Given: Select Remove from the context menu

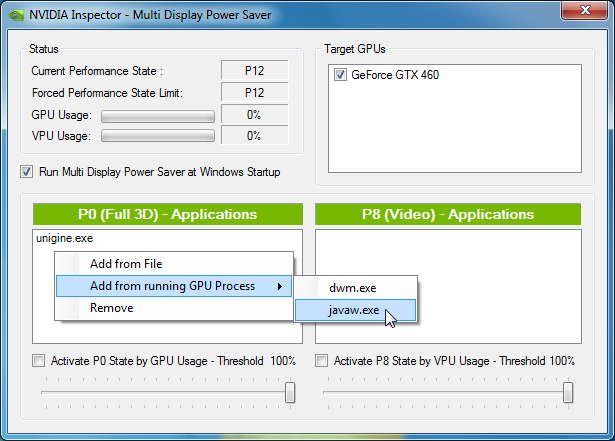Looking at the screenshot, I should (111, 308).
